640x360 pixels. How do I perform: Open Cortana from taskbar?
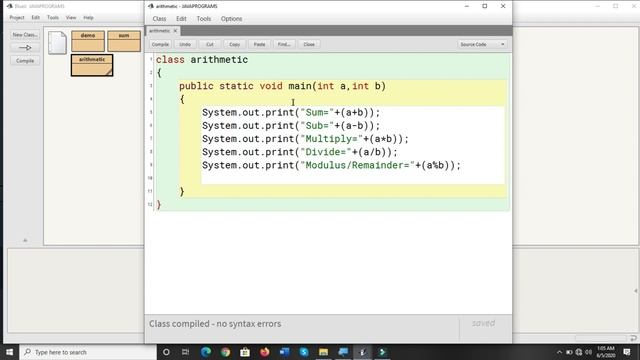166,352
